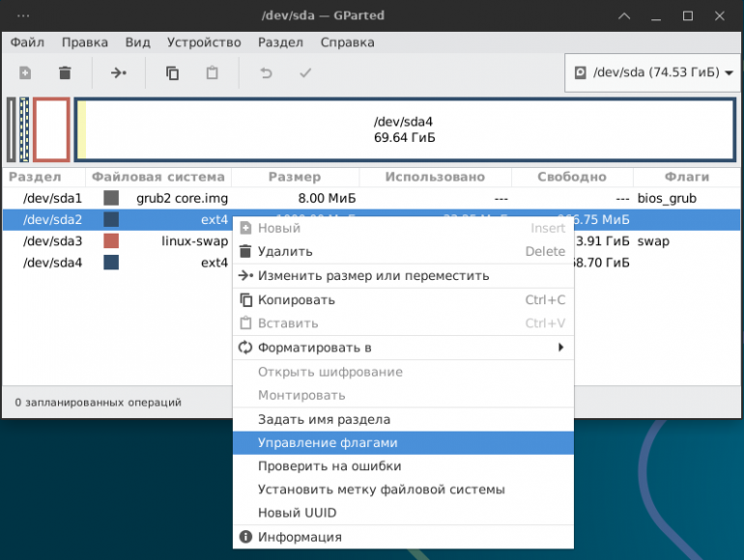Click the grub2 core.img filesystem text
Image resolution: width=744 pixels, height=560 pixels.
pos(183,198)
